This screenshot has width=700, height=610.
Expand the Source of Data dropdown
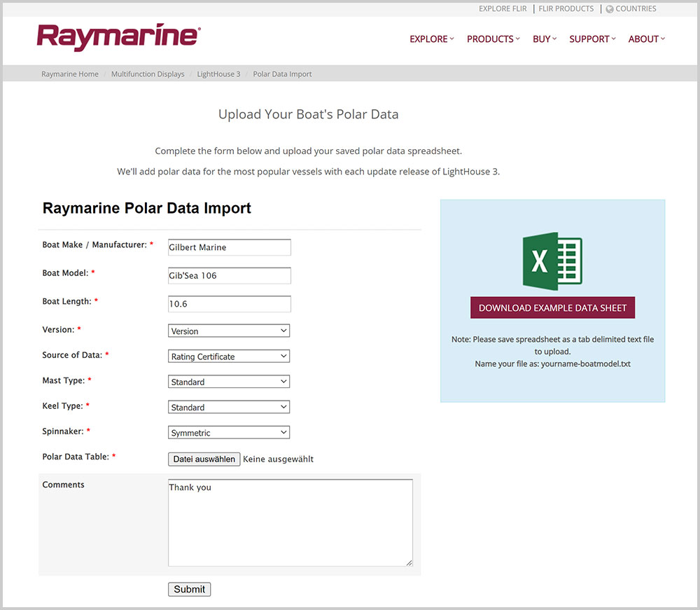(229, 356)
